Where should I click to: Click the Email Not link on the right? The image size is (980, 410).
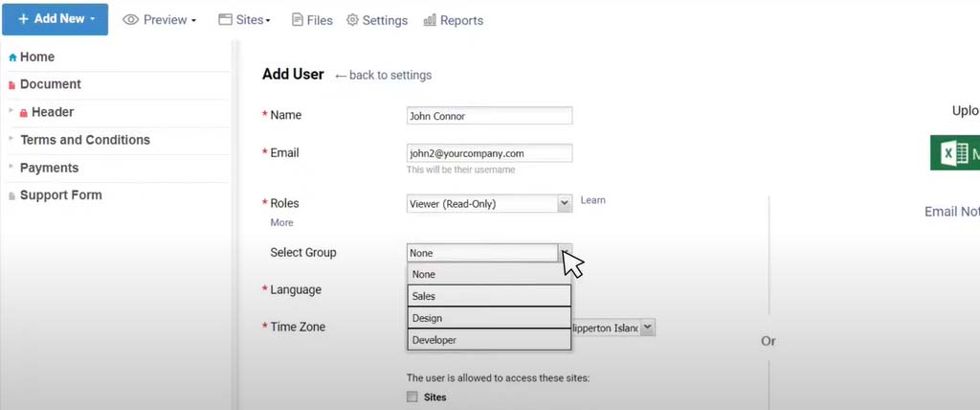coord(952,212)
